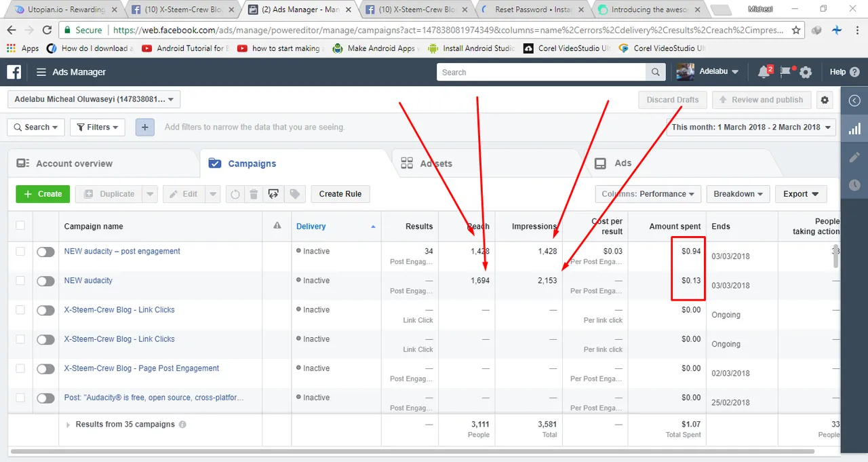The width and height of the screenshot is (868, 462).
Task: Check the NEW audacity row checkbox
Action: 20,280
